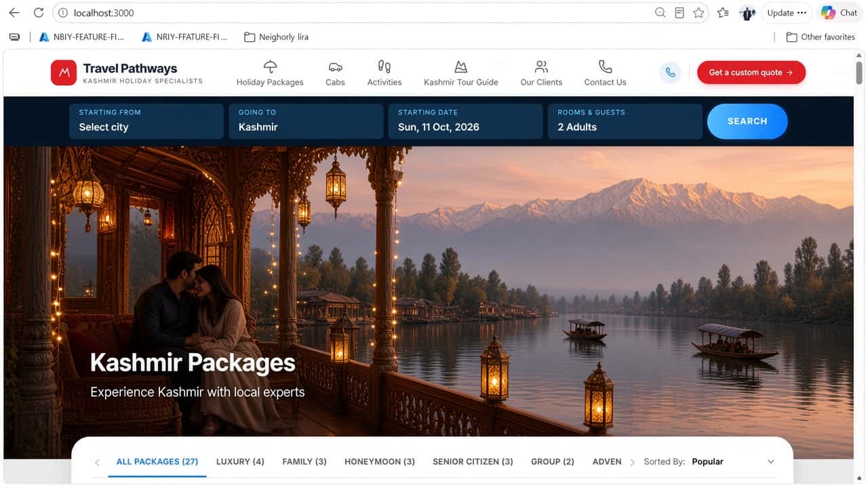
Task: Open Activities via the footprints icon
Action: point(384,66)
